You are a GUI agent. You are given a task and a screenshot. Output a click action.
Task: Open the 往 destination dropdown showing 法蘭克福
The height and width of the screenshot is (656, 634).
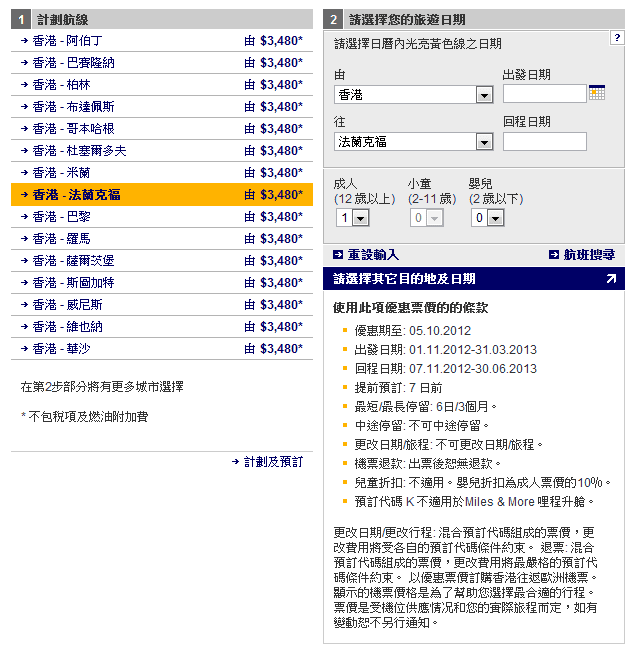pos(484,142)
